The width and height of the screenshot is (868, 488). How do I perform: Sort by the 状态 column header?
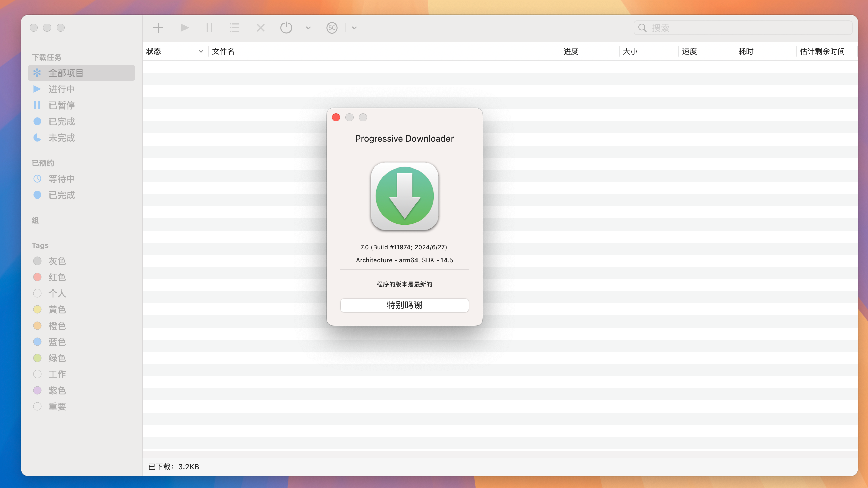click(175, 51)
